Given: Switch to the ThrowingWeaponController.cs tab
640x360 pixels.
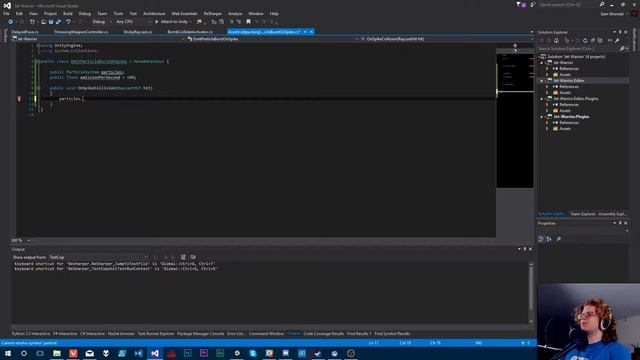Looking at the screenshot, I should [81, 32].
